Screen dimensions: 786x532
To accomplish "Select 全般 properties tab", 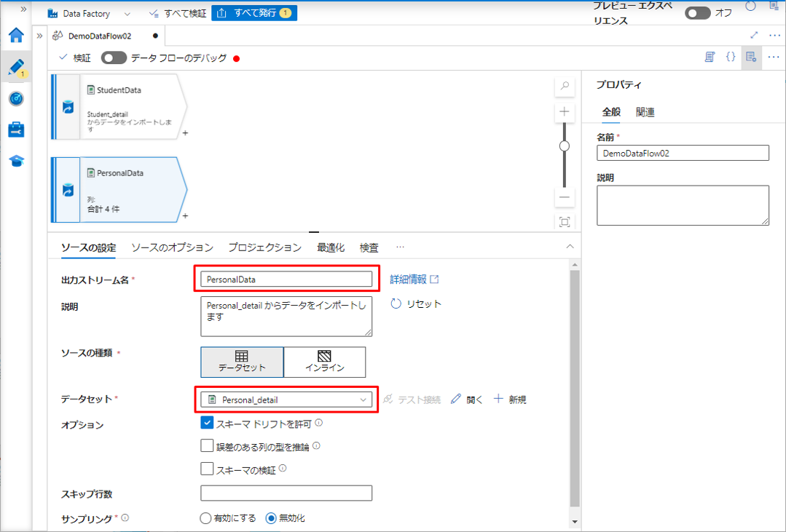I will pos(611,112).
